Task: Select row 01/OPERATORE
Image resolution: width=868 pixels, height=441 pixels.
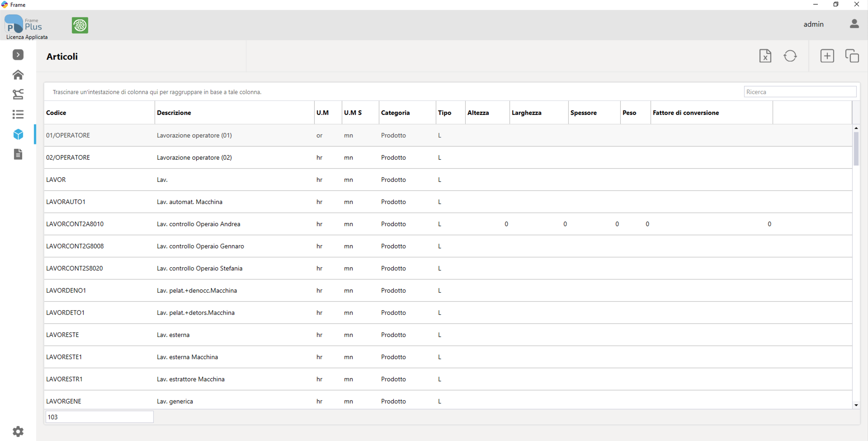Action: tap(448, 135)
